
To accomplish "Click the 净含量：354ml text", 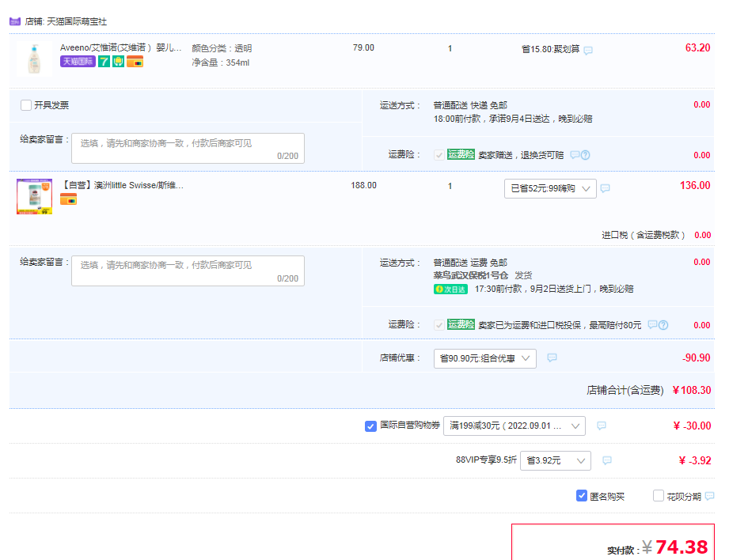I will 220,62.
